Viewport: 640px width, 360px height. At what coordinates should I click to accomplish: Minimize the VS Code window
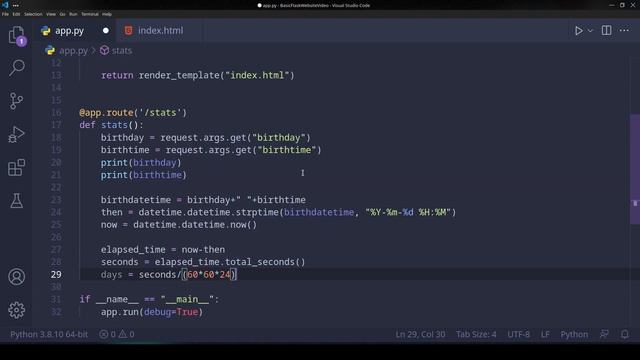611,5
